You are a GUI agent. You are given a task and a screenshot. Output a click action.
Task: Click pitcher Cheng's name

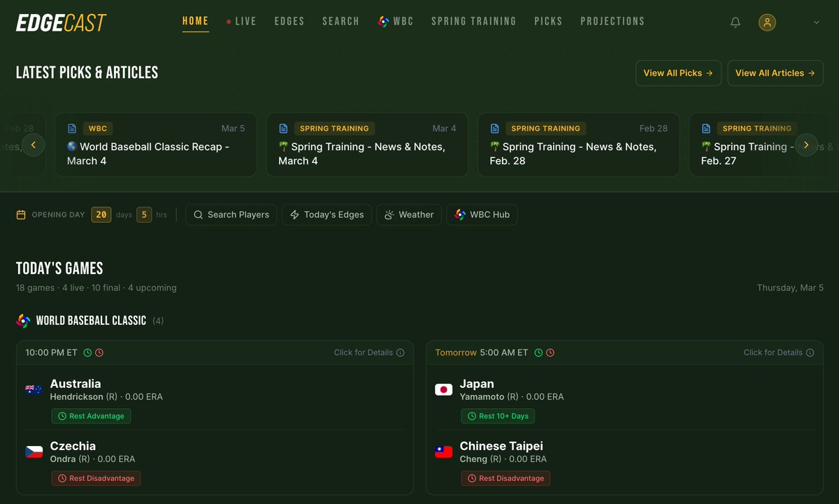click(x=473, y=459)
